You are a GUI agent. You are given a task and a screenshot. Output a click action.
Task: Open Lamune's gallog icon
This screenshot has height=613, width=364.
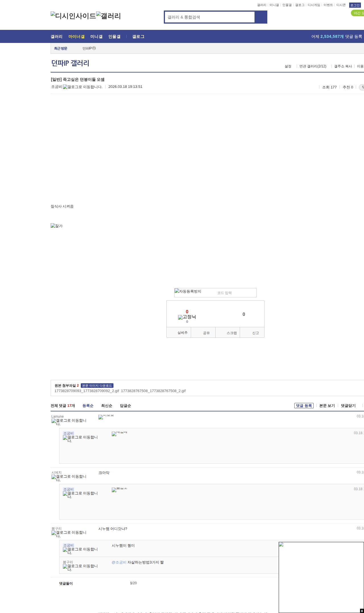click(69, 422)
